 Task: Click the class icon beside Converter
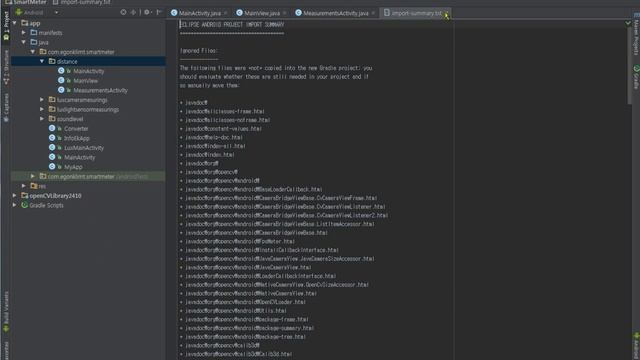pyautogui.click(x=52, y=128)
